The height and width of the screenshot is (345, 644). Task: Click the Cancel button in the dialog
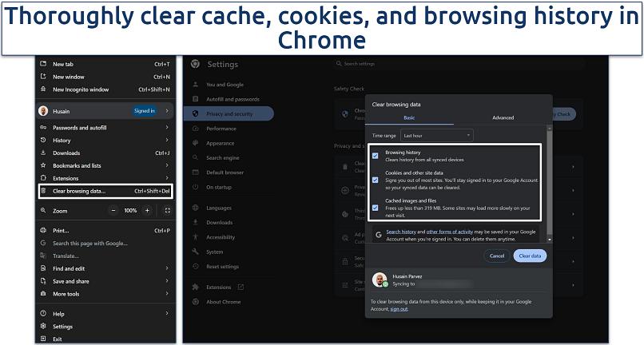point(496,256)
